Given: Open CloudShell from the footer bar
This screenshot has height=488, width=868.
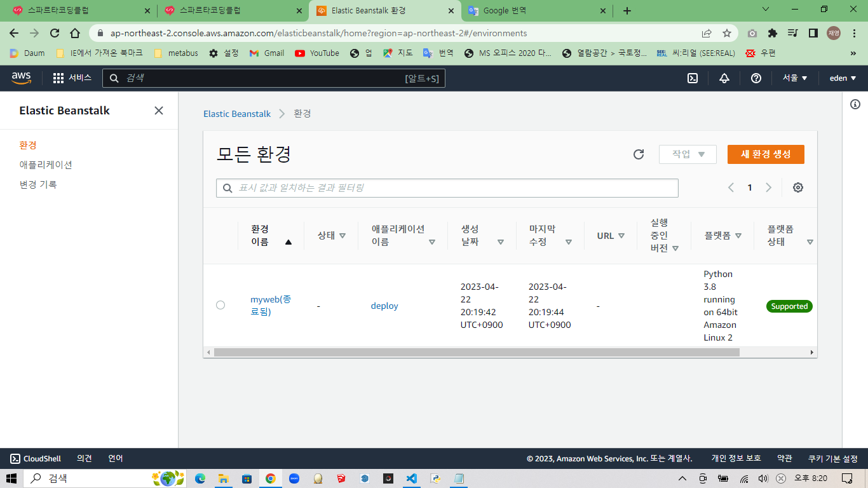Looking at the screenshot, I should pyautogui.click(x=36, y=459).
